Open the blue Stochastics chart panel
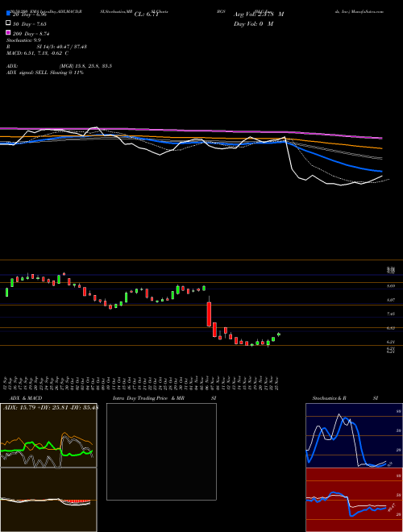The height and width of the screenshot is (532, 403). click(354, 435)
